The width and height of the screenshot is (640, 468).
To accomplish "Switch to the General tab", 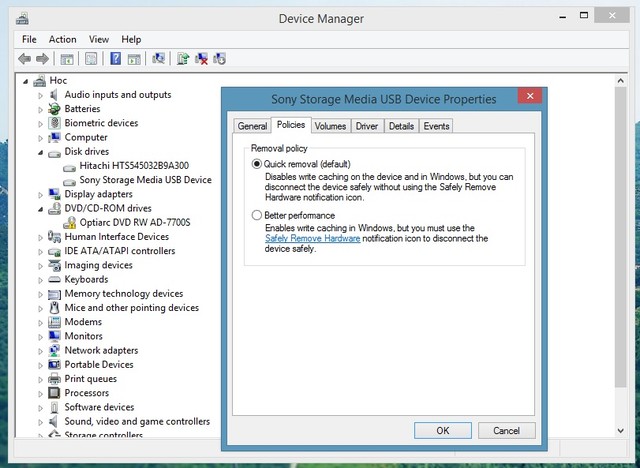I will [252, 126].
